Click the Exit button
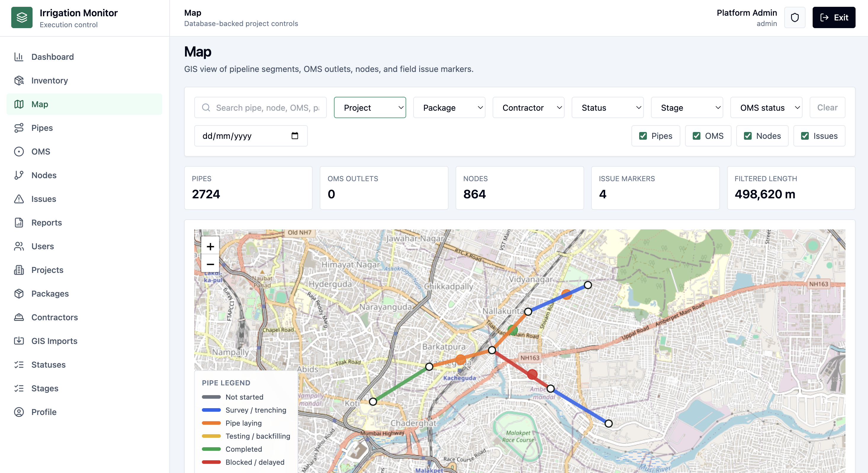The width and height of the screenshot is (868, 473). (x=834, y=17)
